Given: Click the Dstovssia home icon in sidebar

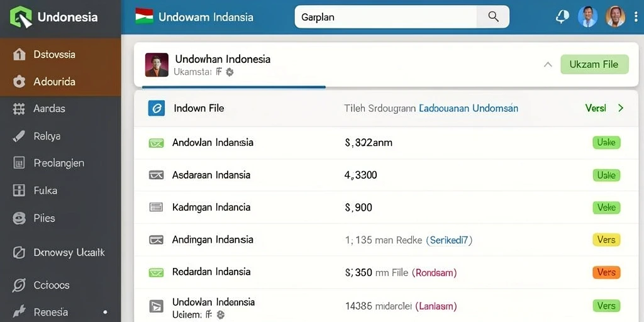Looking at the screenshot, I should point(19,54).
